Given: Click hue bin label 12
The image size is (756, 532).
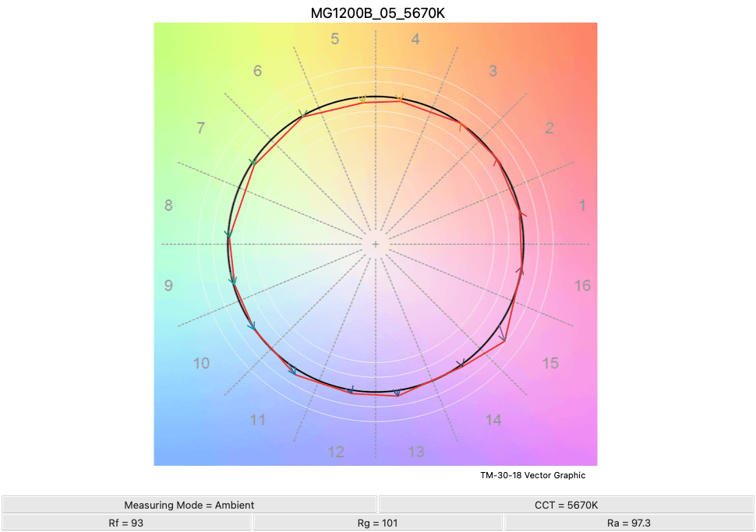Looking at the screenshot, I should [x=336, y=452].
